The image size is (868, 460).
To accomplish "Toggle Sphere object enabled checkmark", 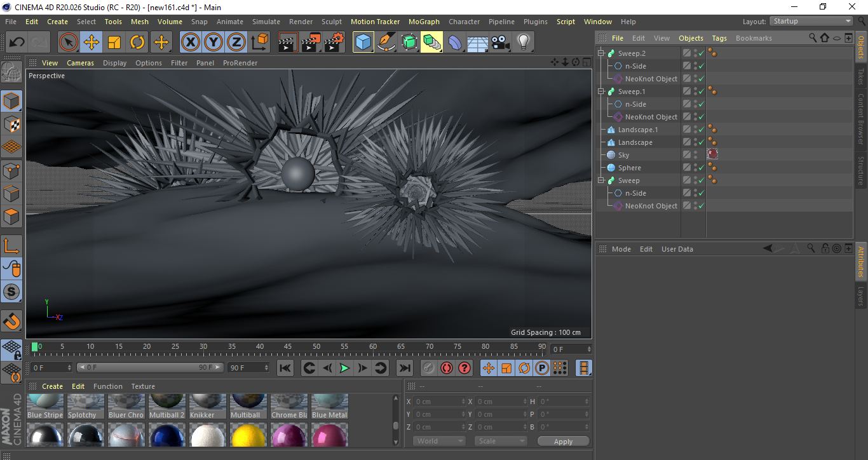I will click(702, 168).
